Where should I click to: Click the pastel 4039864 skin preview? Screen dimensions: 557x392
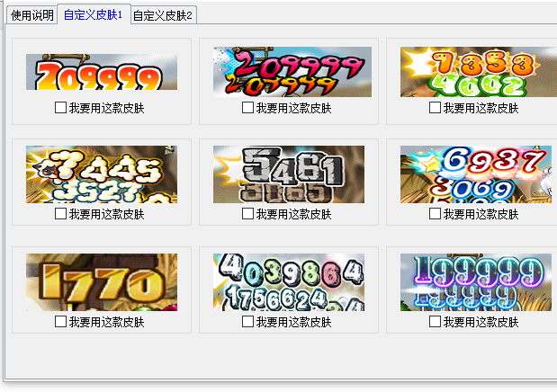pos(289,282)
